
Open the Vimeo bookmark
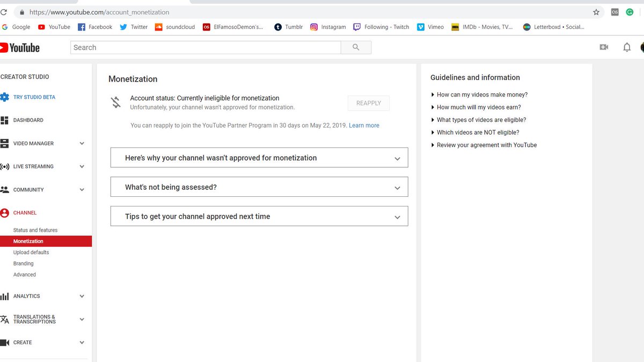[430, 27]
